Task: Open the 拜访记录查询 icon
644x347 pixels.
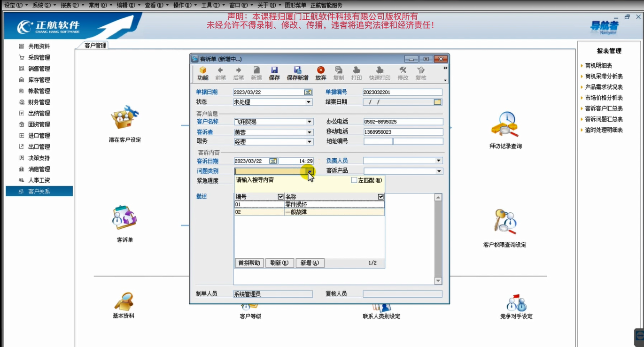Action: pos(504,124)
